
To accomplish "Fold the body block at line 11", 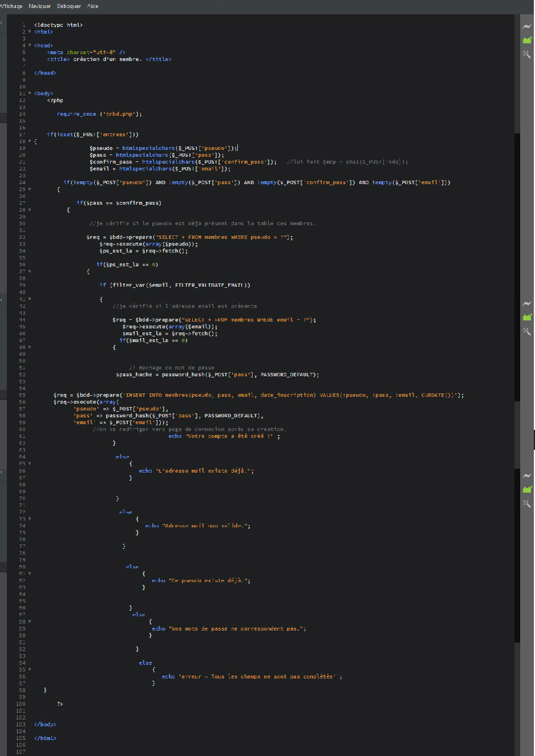I will point(30,94).
